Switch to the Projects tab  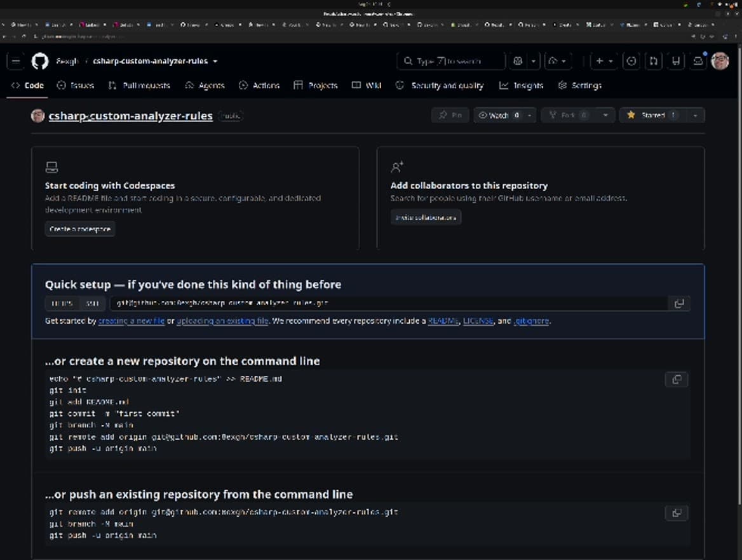(316, 86)
